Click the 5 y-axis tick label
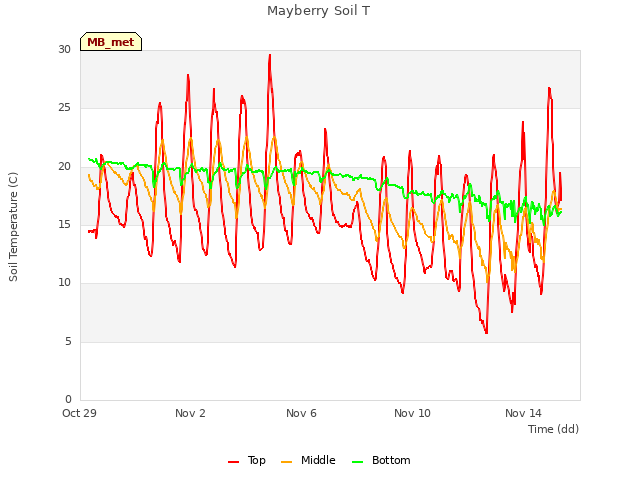The image size is (640, 480). click(68, 341)
